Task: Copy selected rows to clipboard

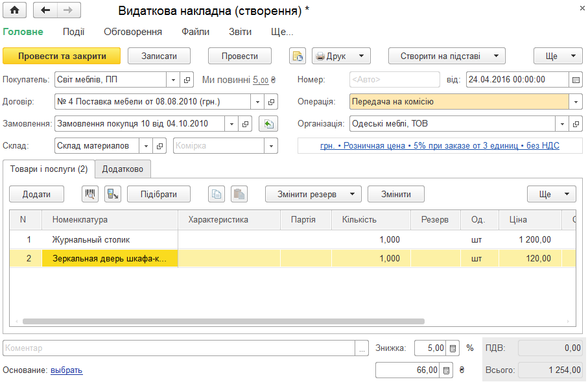Action: (217, 194)
